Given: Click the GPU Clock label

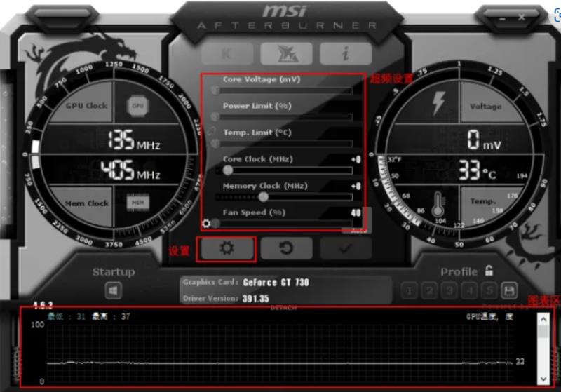Looking at the screenshot, I should coord(86,106).
